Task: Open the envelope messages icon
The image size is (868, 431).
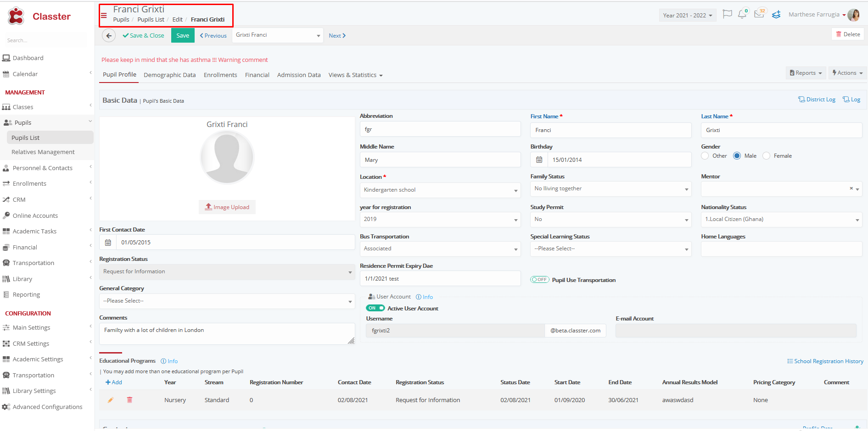Action: pyautogui.click(x=759, y=14)
